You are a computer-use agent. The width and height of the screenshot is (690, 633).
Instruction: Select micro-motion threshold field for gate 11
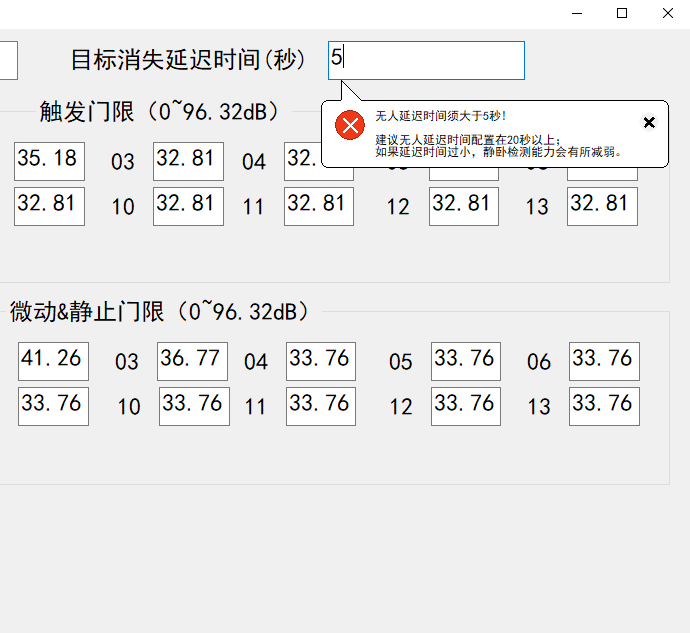pos(321,406)
